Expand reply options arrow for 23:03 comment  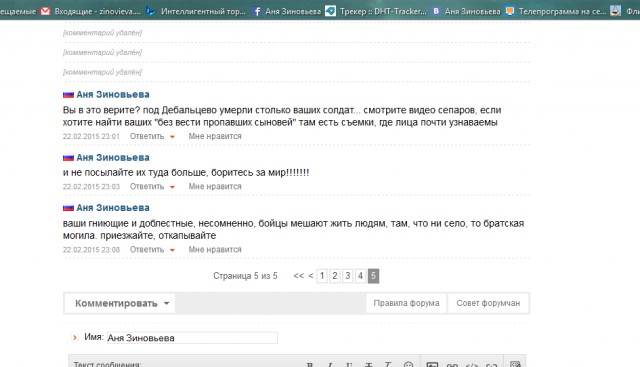coord(172,187)
